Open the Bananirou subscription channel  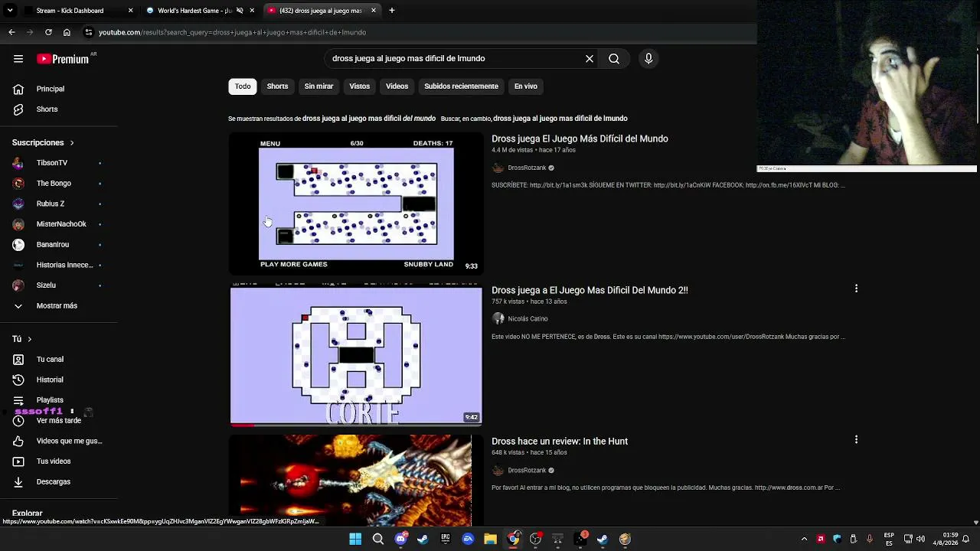pos(54,245)
